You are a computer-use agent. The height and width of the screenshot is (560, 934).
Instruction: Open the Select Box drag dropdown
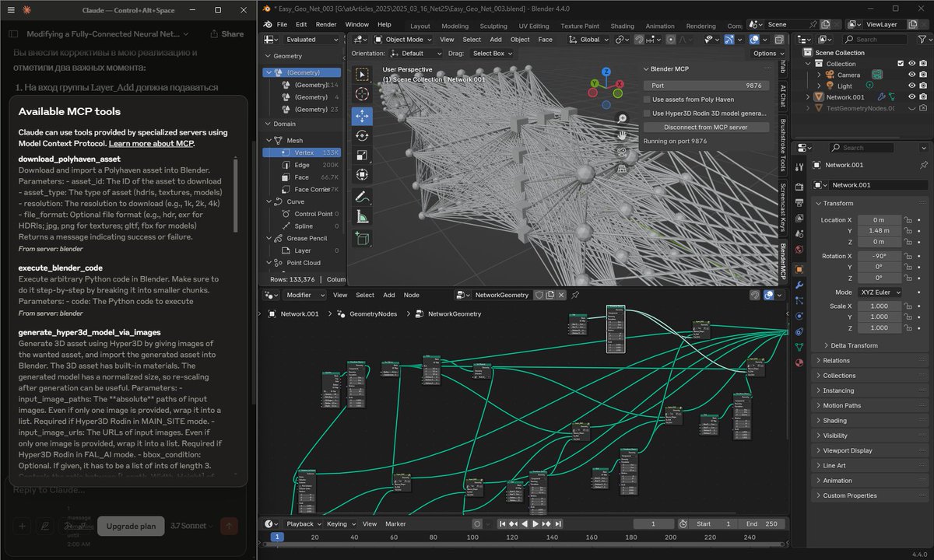click(493, 53)
